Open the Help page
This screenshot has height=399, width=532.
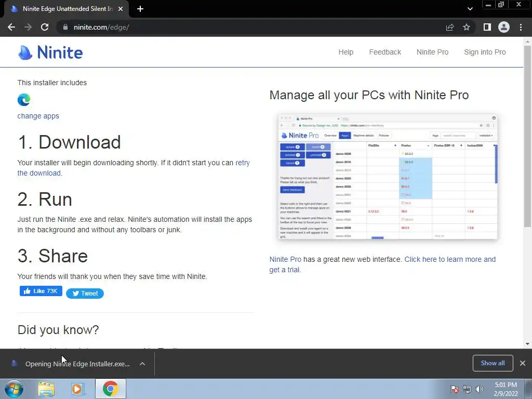345,52
